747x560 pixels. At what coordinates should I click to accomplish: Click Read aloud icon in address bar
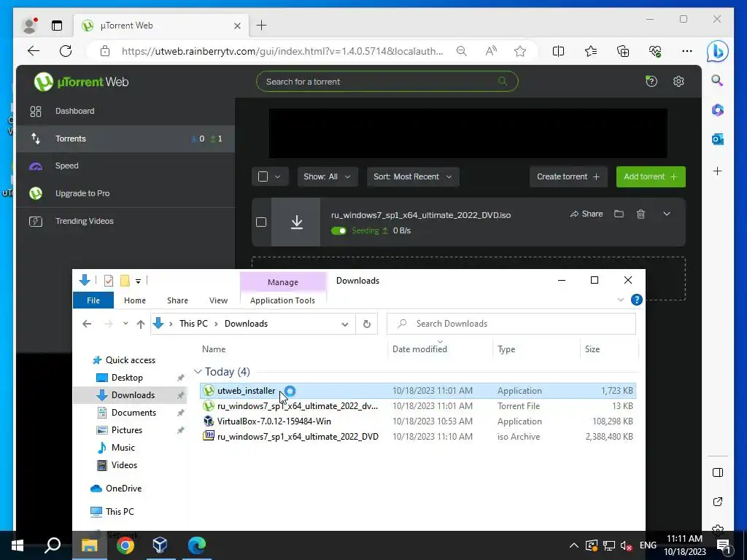[x=491, y=51]
